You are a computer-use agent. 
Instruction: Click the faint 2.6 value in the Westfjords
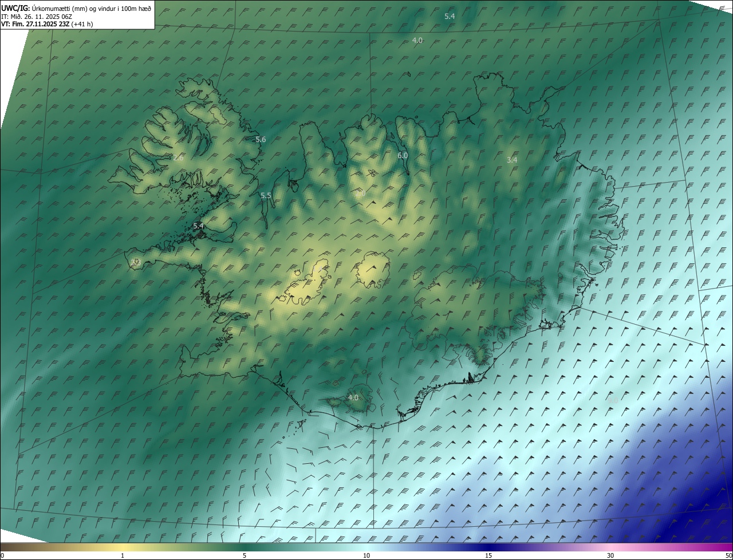[x=178, y=158]
